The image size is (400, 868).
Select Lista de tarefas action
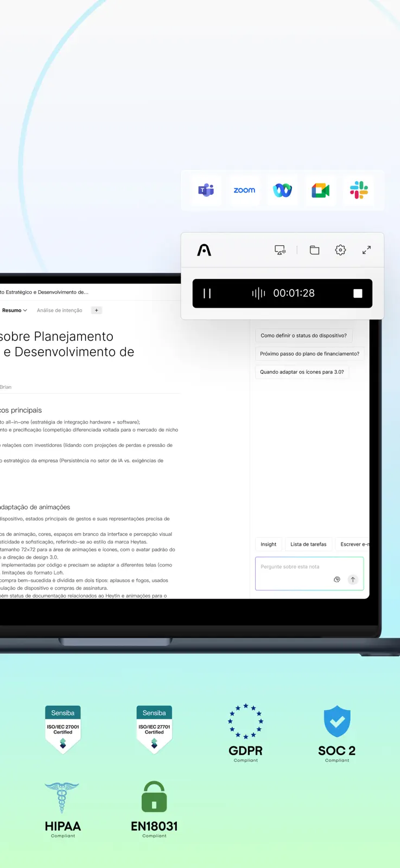[x=308, y=544]
